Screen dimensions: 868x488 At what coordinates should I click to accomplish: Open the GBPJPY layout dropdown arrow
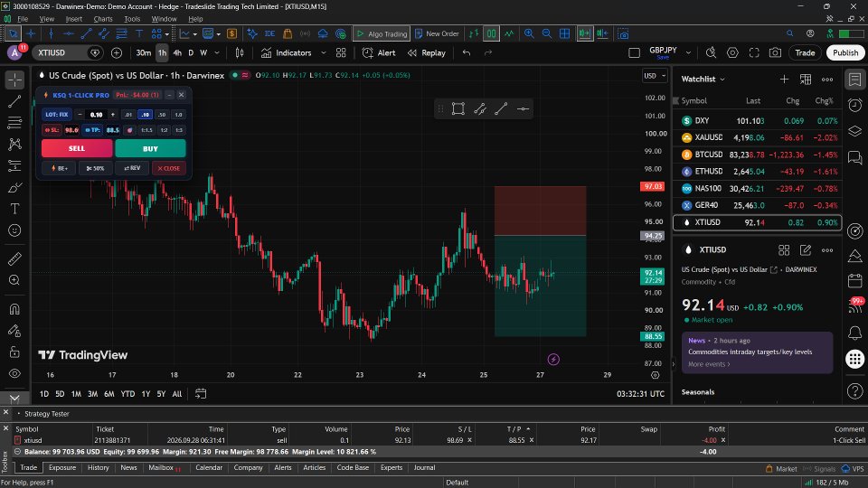click(688, 52)
